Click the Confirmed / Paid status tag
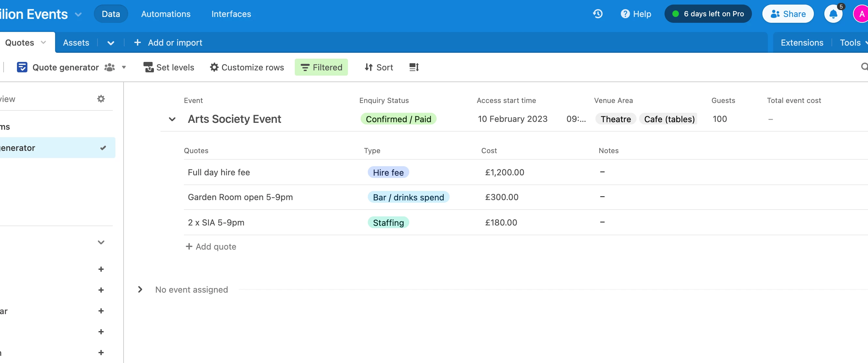The width and height of the screenshot is (868, 363). [x=398, y=119]
